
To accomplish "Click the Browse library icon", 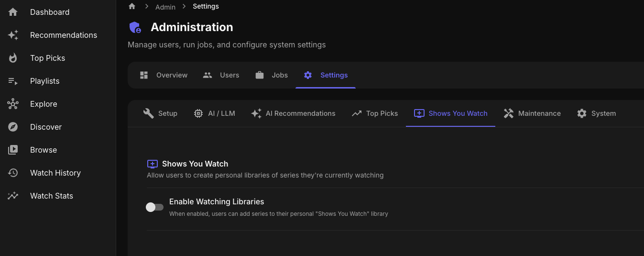I will [13, 150].
